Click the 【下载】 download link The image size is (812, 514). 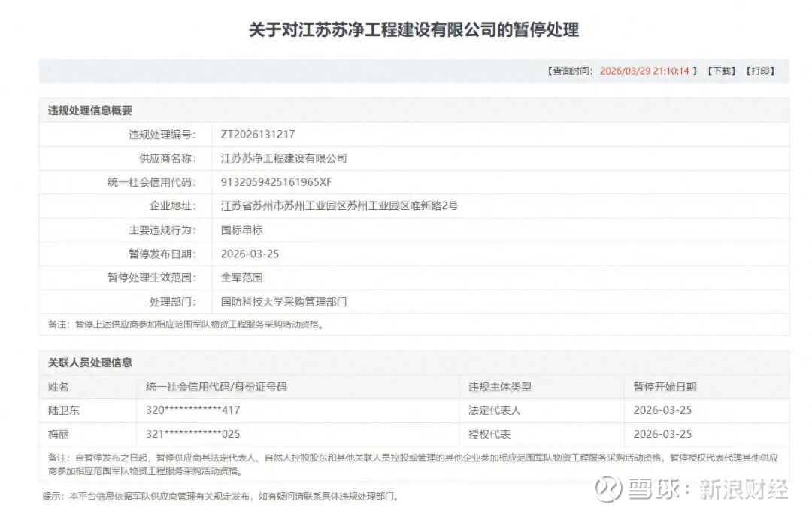click(x=722, y=71)
